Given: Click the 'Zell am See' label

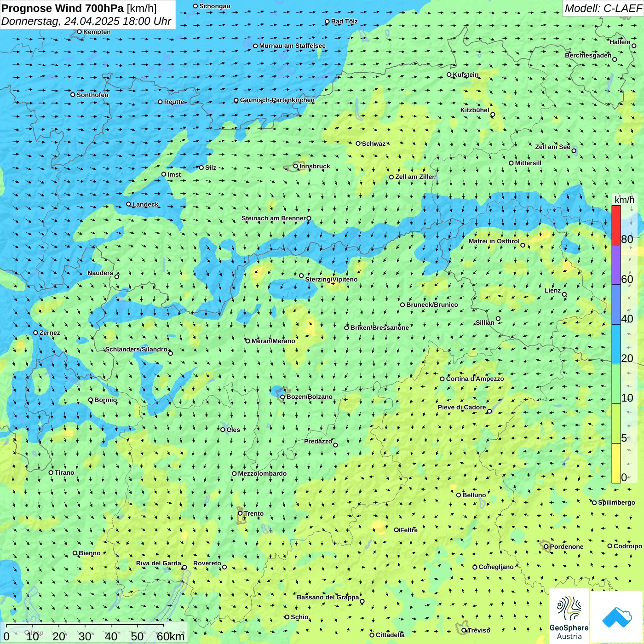Looking at the screenshot, I should coord(552,147).
